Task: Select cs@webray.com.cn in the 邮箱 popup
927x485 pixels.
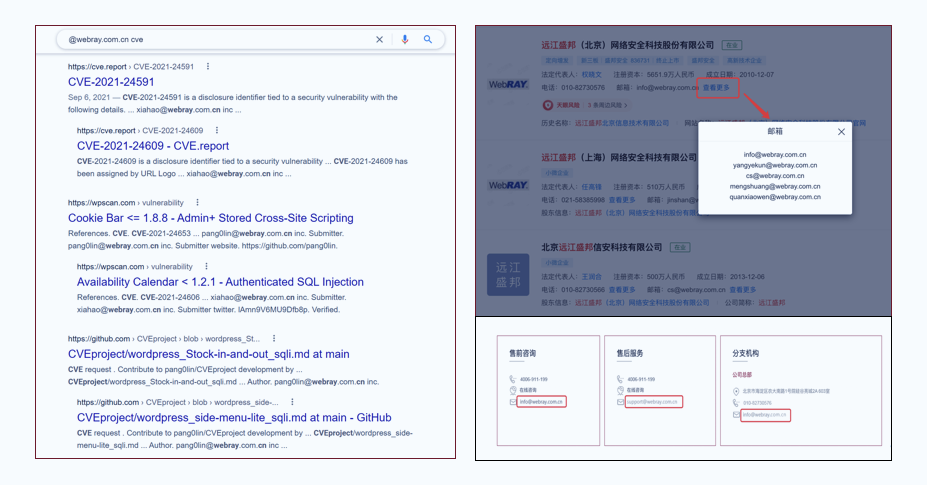Action: pyautogui.click(x=775, y=176)
